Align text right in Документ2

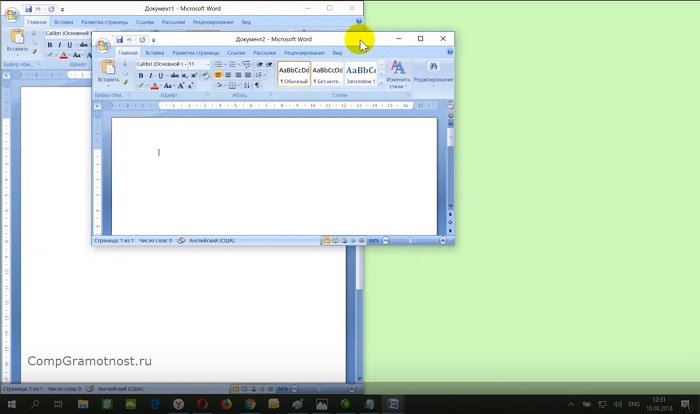click(x=238, y=75)
